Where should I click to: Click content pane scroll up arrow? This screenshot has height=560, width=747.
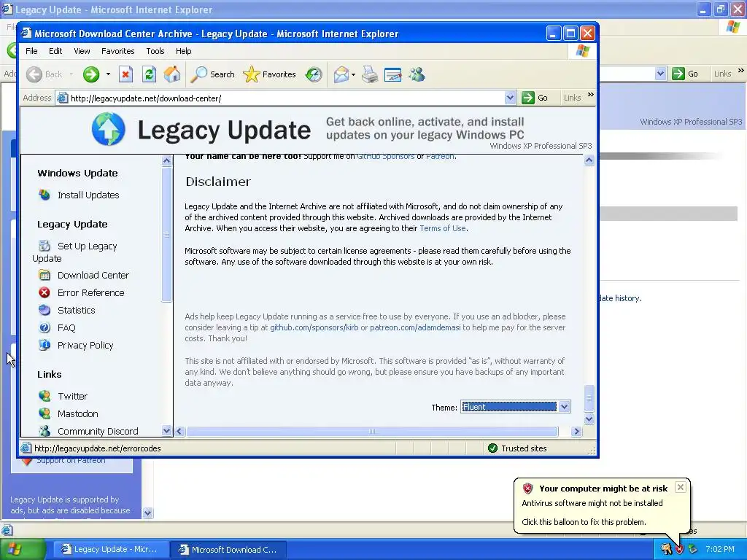coord(589,160)
